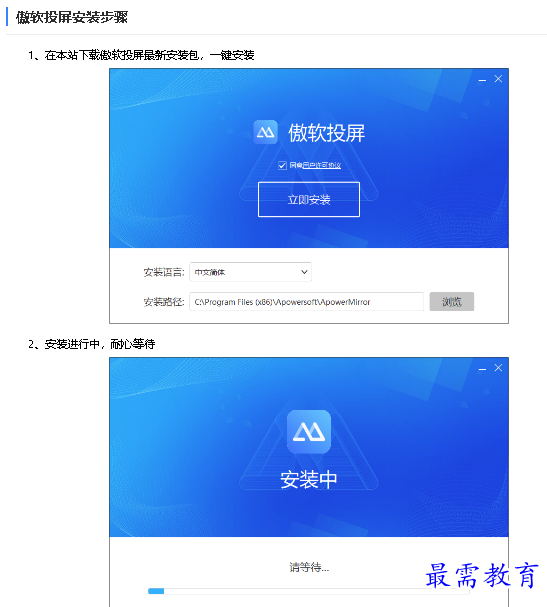
Task: Click the ApowerMirror logo beside 傲软投屏
Action: (x=265, y=132)
